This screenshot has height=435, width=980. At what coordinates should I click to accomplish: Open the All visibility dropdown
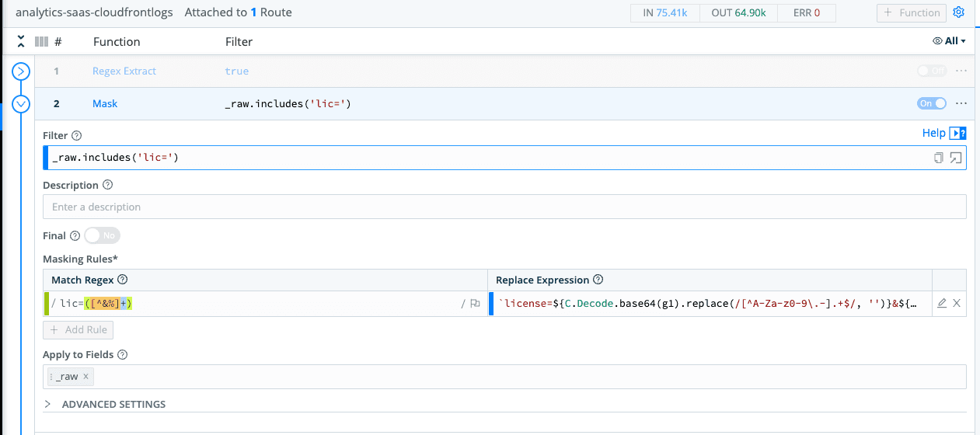click(949, 41)
